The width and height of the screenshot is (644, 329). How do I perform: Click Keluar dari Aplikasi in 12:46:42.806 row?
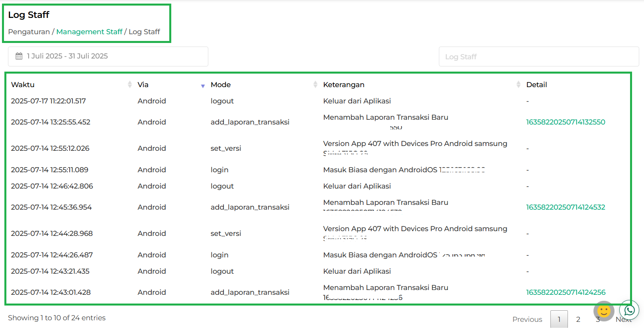pyautogui.click(x=357, y=186)
